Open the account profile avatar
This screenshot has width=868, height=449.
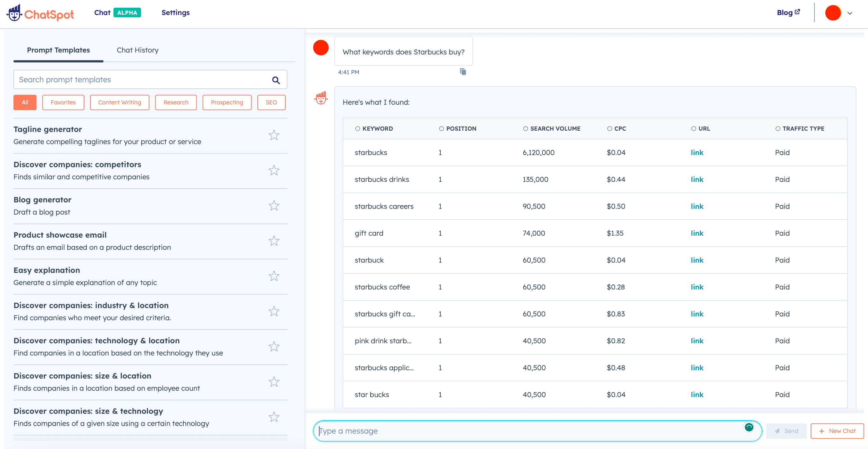coord(833,13)
